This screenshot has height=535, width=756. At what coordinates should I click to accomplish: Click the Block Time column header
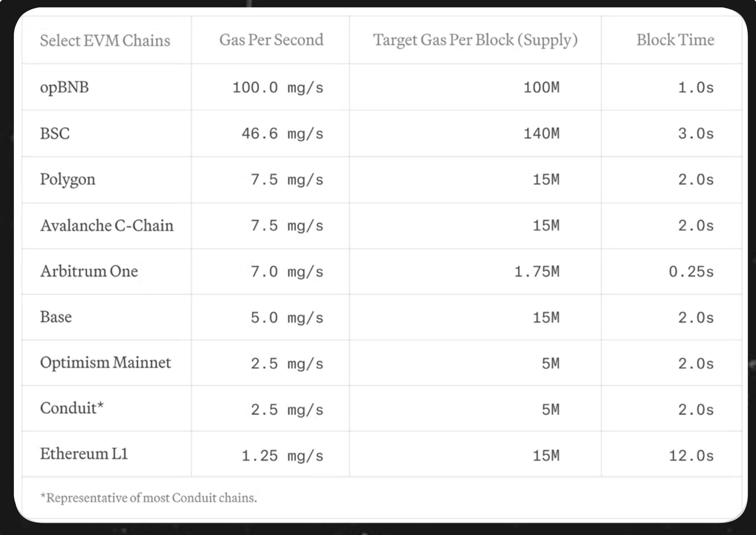tap(675, 40)
